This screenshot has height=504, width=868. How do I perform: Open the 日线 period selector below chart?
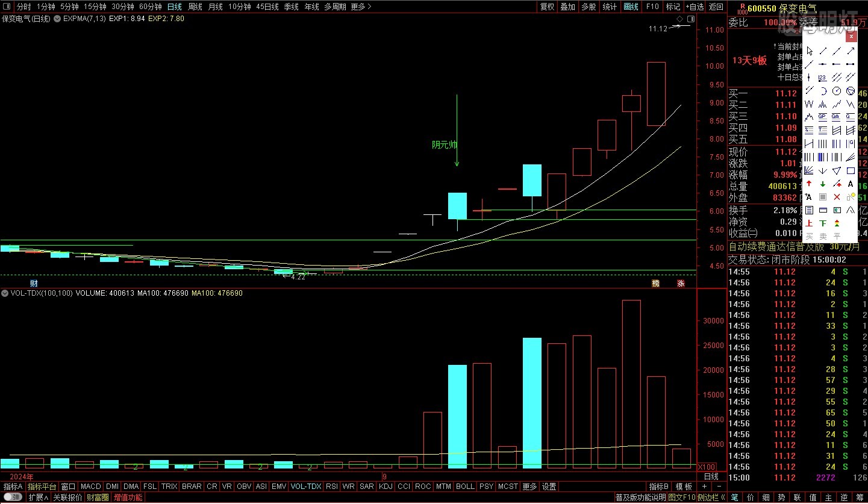pos(711,476)
